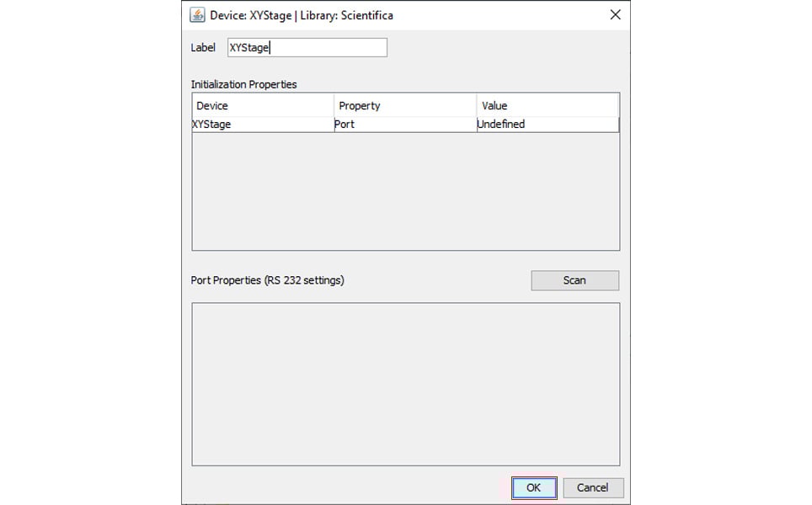Screen dimensions: 812x505
Task: Select the Value column header
Action: (x=547, y=106)
